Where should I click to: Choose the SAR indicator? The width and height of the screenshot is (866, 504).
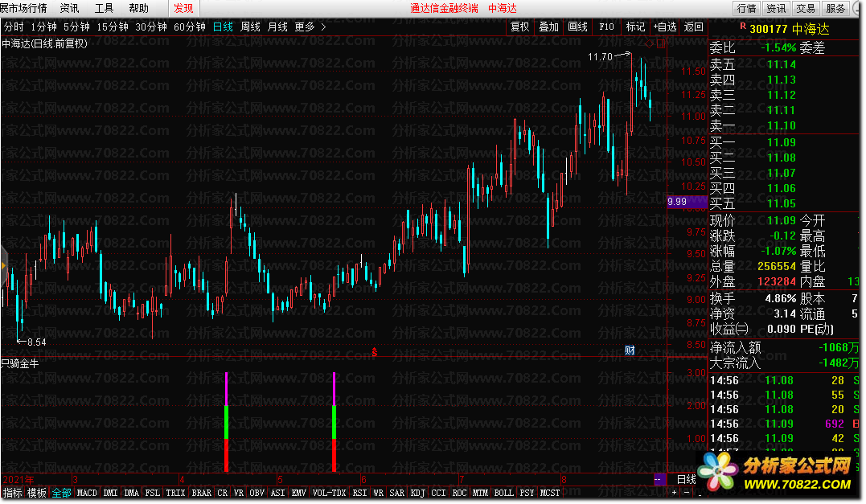396,493
